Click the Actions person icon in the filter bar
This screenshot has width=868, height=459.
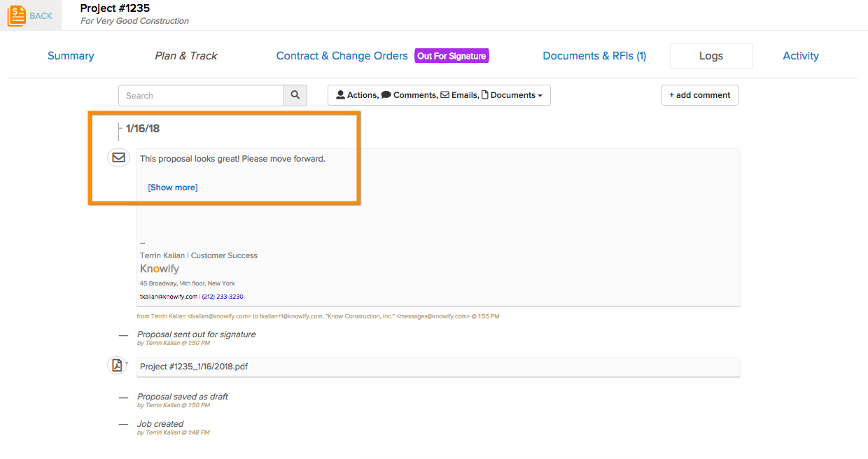[341, 94]
